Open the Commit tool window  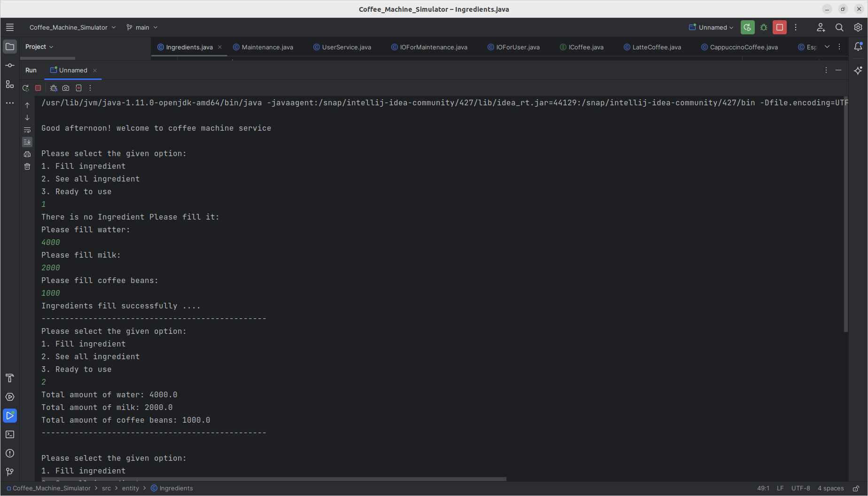pyautogui.click(x=10, y=65)
